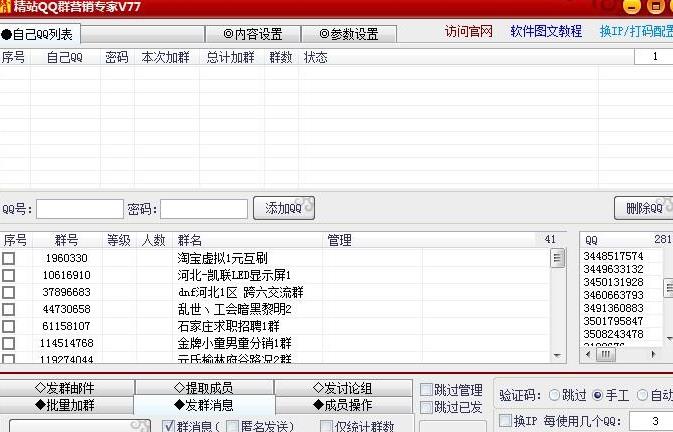Select group name 乱世丶工会暗黑黎明2
Image resolution: width=673 pixels, height=432 pixels.
point(234,309)
